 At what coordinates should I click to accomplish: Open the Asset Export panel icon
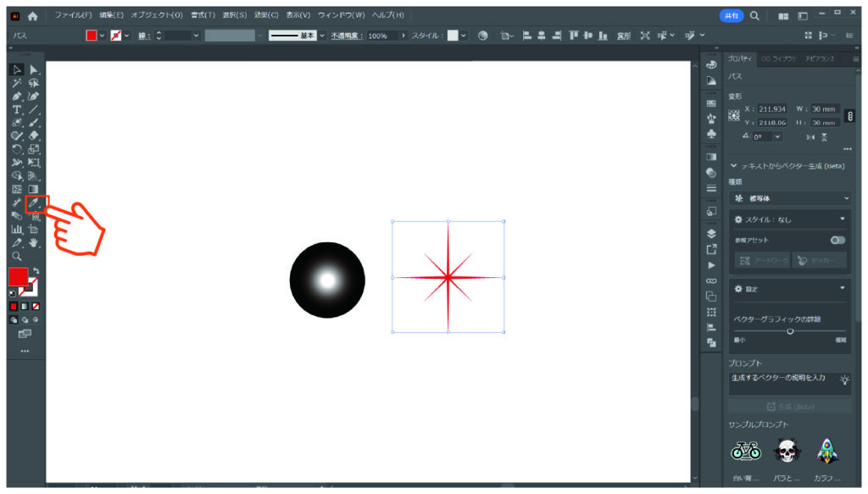[711, 249]
